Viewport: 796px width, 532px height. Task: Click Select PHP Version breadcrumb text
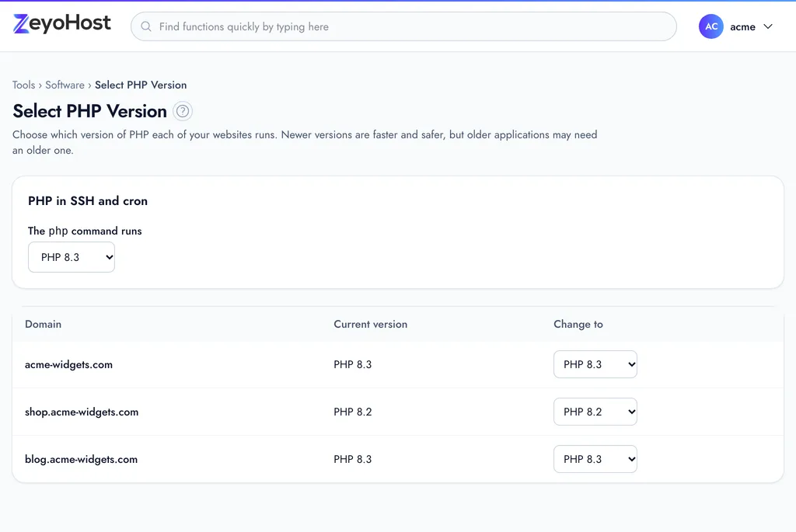click(141, 85)
